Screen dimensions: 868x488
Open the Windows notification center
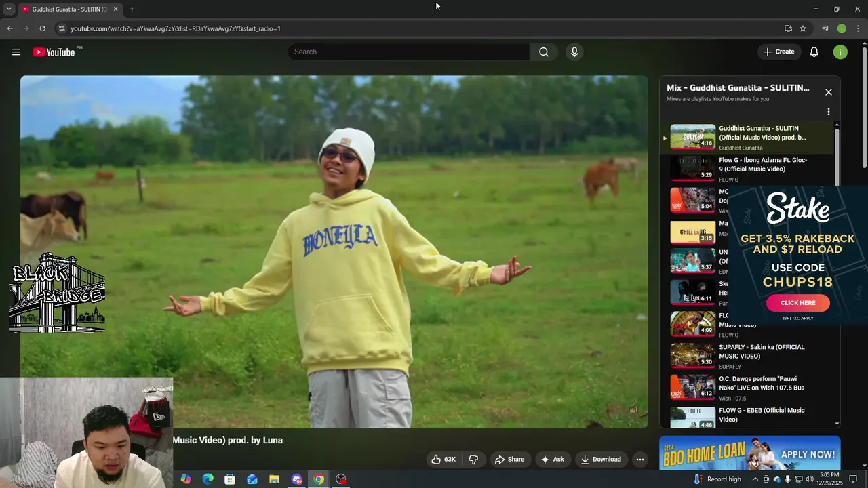click(853, 479)
